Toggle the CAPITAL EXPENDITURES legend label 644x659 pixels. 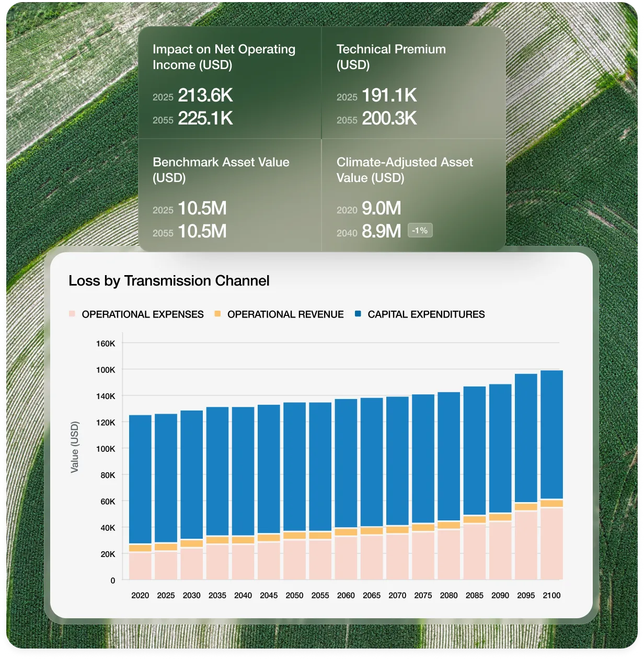click(426, 314)
